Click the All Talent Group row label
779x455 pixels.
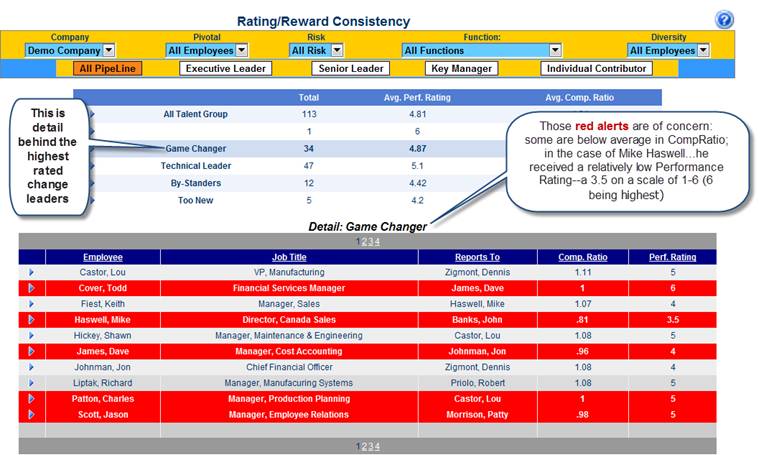195,114
